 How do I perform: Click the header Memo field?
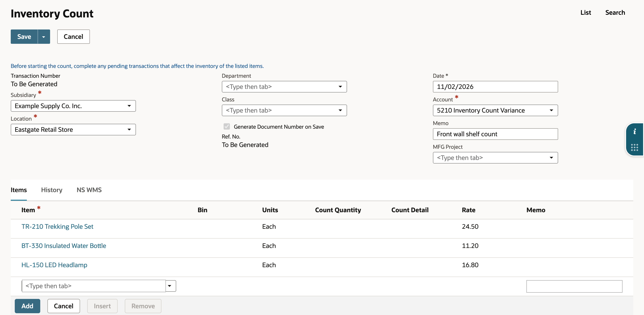coord(495,134)
